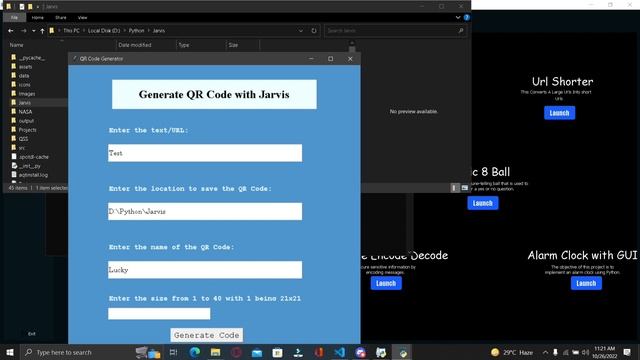This screenshot has width=640, height=360.
Task: Click the battery icon in system tray
Action: (576, 352)
